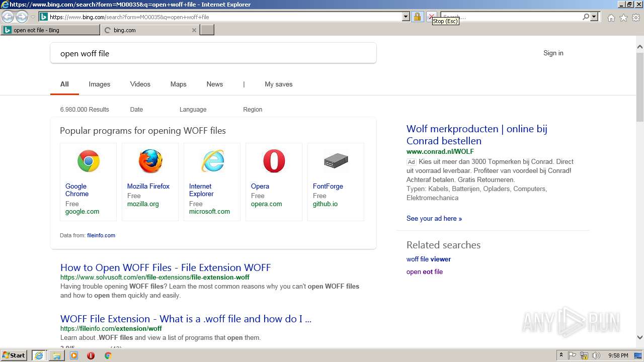Click the FontForge link text
This screenshot has height=362, width=644.
328,186
